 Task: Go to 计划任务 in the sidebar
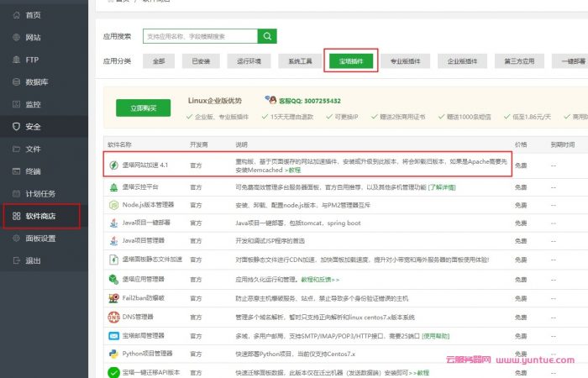point(39,193)
